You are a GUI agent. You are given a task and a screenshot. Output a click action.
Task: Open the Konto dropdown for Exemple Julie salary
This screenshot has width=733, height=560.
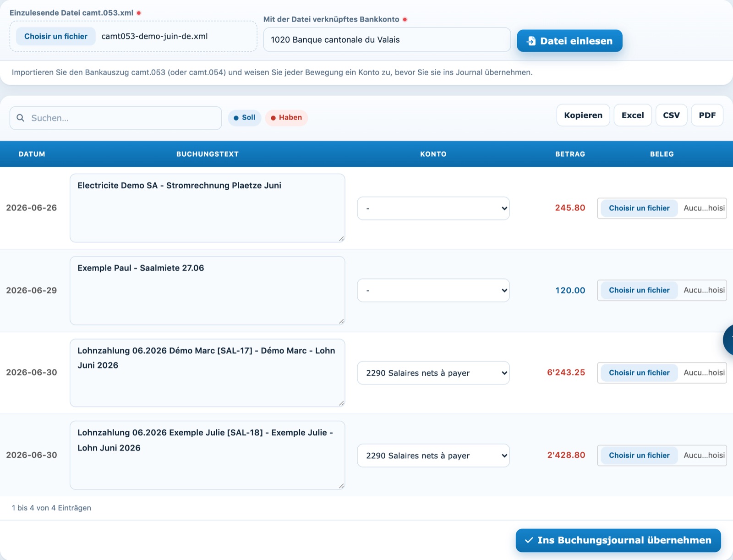click(x=433, y=456)
